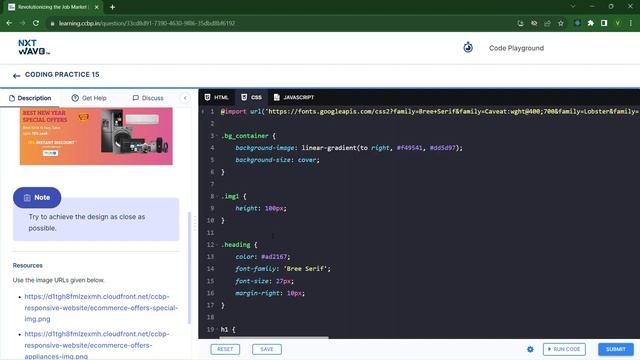Viewport: 640px width, 360px height.
Task: Open the Get Help tab
Action: coord(89,98)
